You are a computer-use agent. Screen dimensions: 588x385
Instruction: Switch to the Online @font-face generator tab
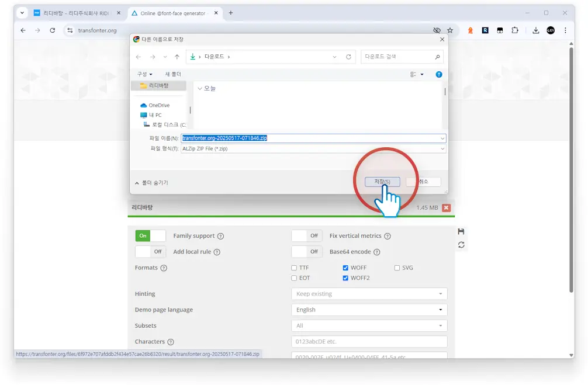[174, 13]
